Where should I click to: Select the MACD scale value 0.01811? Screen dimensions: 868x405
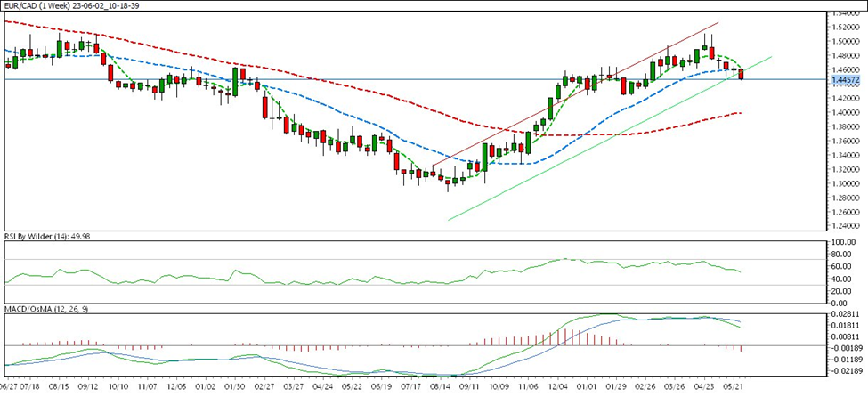846,326
